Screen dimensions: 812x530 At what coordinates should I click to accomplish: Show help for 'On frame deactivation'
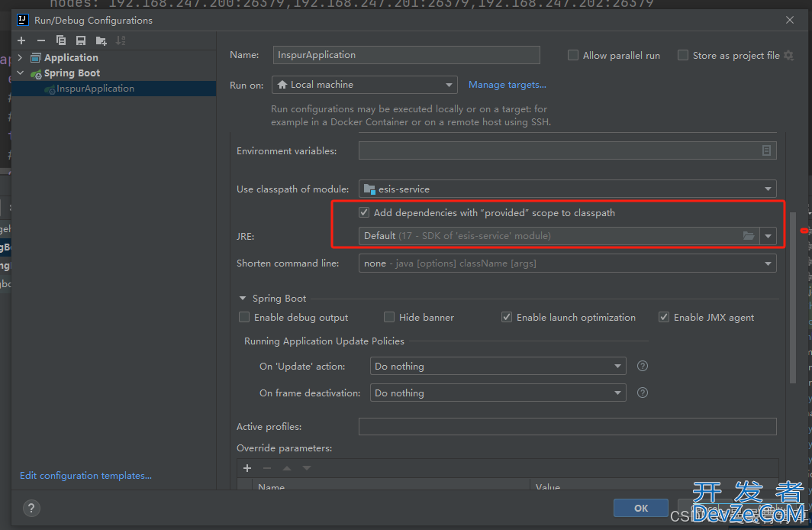pyautogui.click(x=643, y=393)
